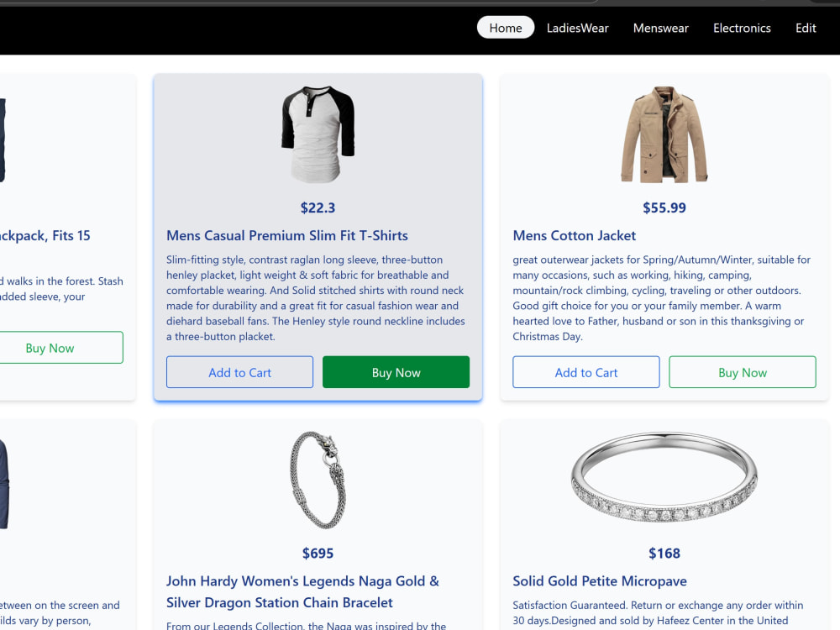Open Solid Gold Petite Micropave title
Viewport: 840px width, 630px height.
pyautogui.click(x=600, y=581)
